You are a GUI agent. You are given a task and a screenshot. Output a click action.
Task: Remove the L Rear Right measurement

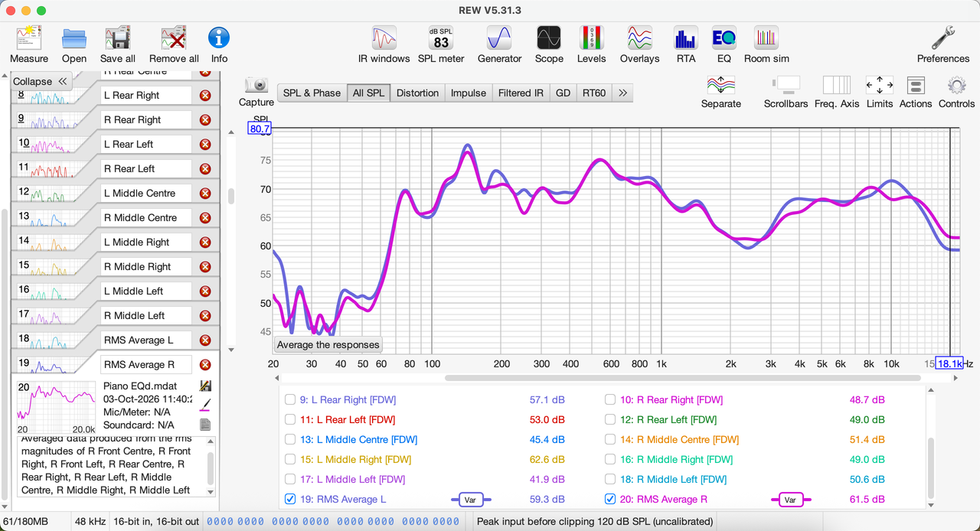[x=205, y=96]
